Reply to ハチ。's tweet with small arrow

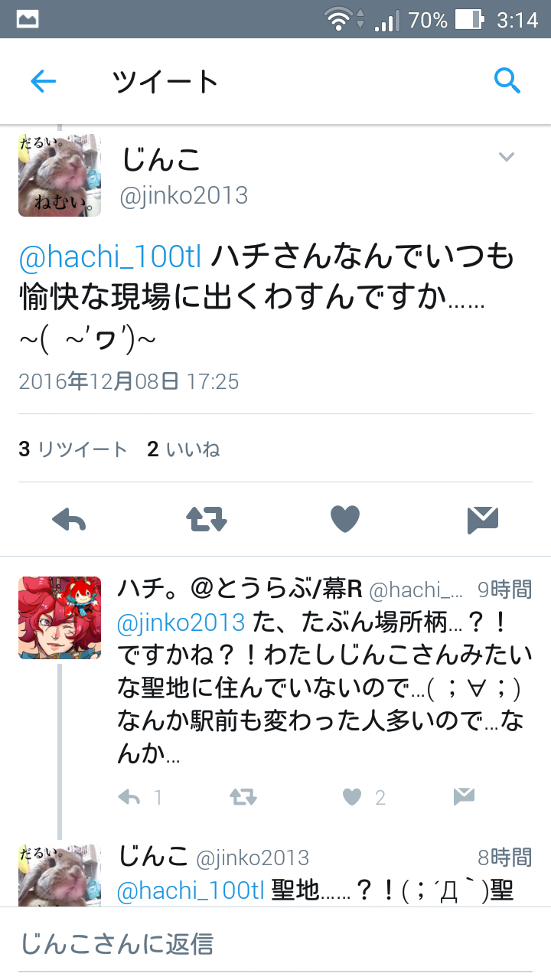click(129, 798)
